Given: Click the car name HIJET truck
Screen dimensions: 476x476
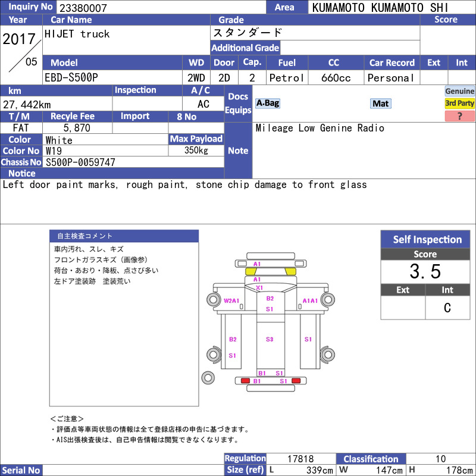Looking at the screenshot, I should coord(77,34).
